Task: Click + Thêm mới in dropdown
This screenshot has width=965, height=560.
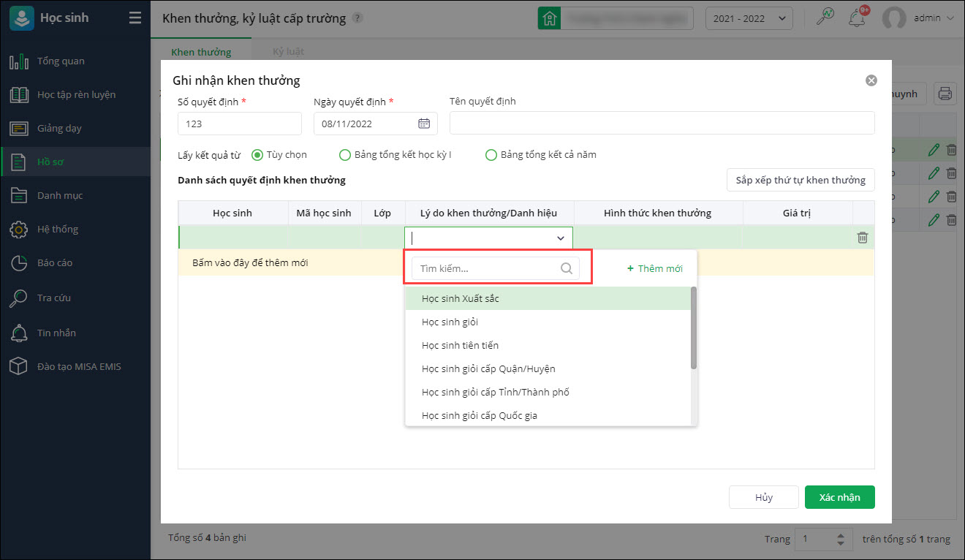Action: [655, 268]
